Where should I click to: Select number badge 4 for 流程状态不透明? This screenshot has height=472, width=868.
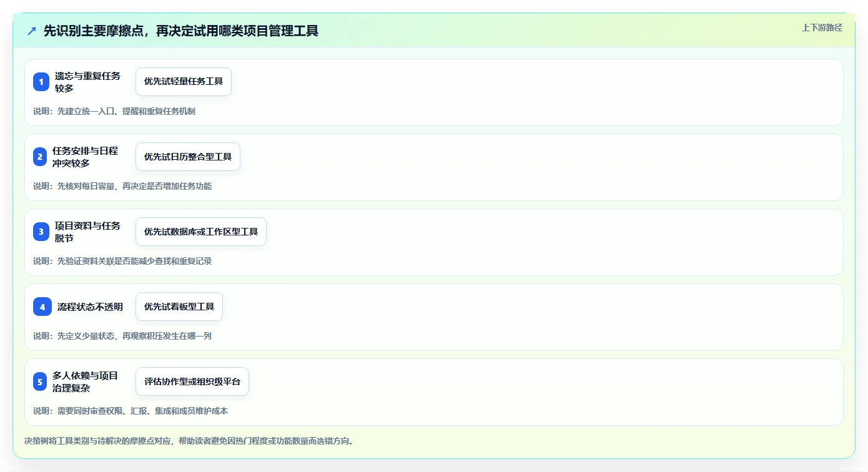point(42,307)
